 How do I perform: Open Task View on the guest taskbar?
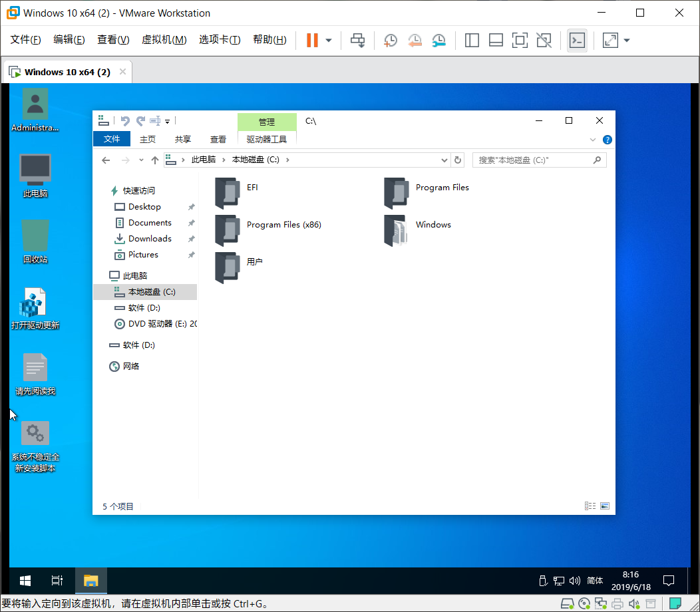point(57,581)
